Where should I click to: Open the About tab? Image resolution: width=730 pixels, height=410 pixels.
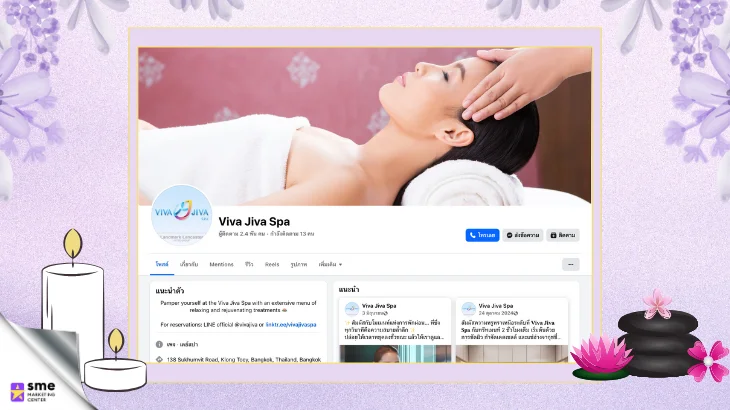click(189, 265)
